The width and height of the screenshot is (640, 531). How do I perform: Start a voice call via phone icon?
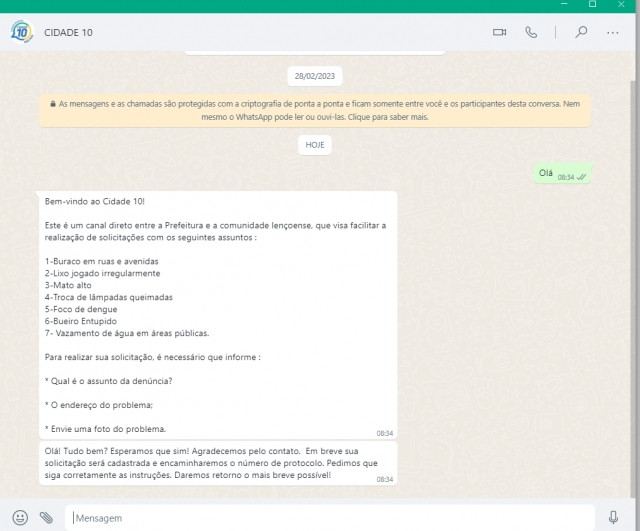(531, 32)
